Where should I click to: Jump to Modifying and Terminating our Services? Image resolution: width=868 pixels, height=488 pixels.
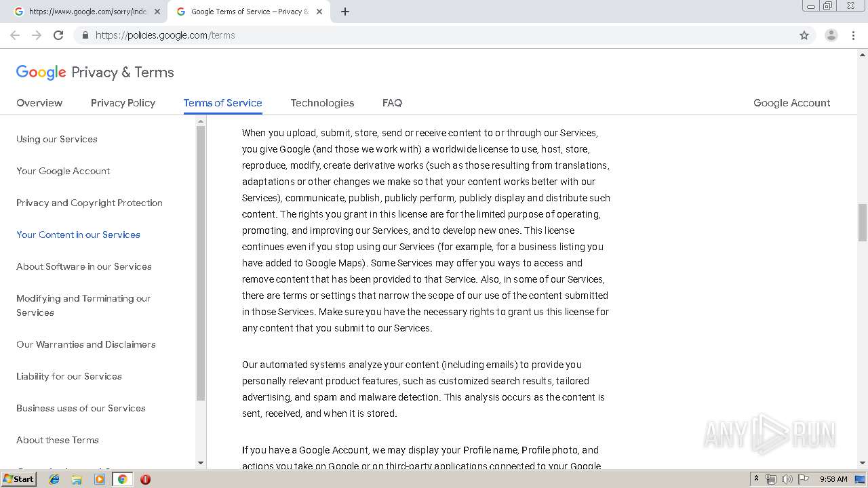(x=83, y=305)
